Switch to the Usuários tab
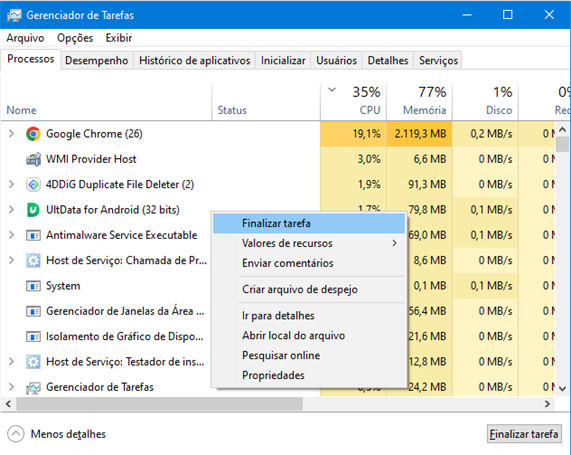571x455 pixels. click(x=336, y=60)
